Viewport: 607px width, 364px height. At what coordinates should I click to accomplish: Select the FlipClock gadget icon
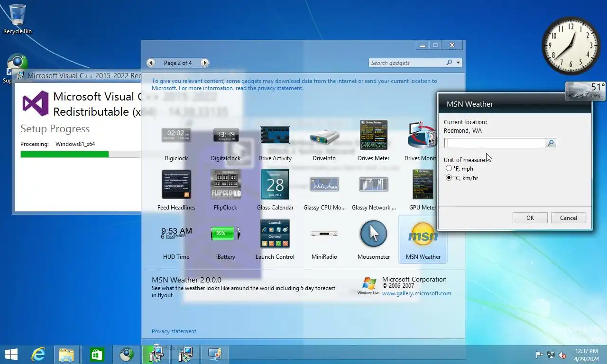click(x=226, y=184)
